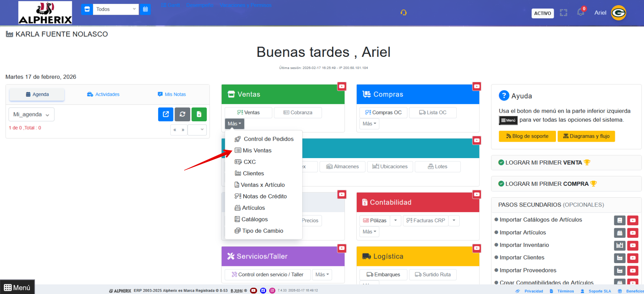Open the calendar icon beside Todos
Screen dimensions: 644x294
(145, 9)
